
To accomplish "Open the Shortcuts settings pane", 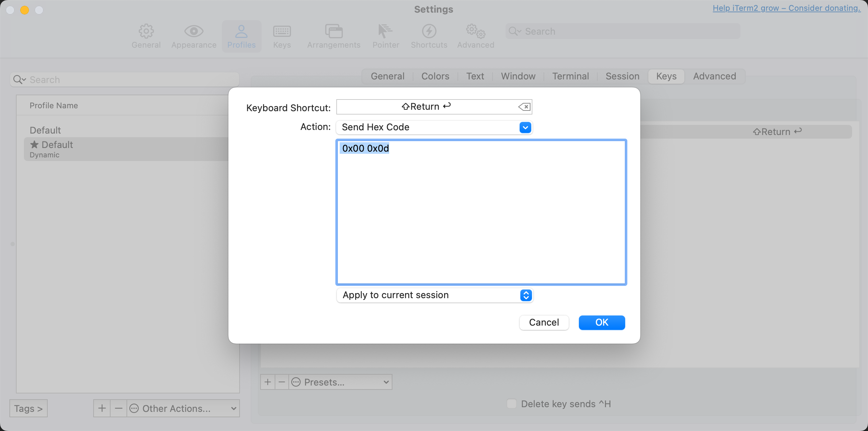I will [429, 36].
